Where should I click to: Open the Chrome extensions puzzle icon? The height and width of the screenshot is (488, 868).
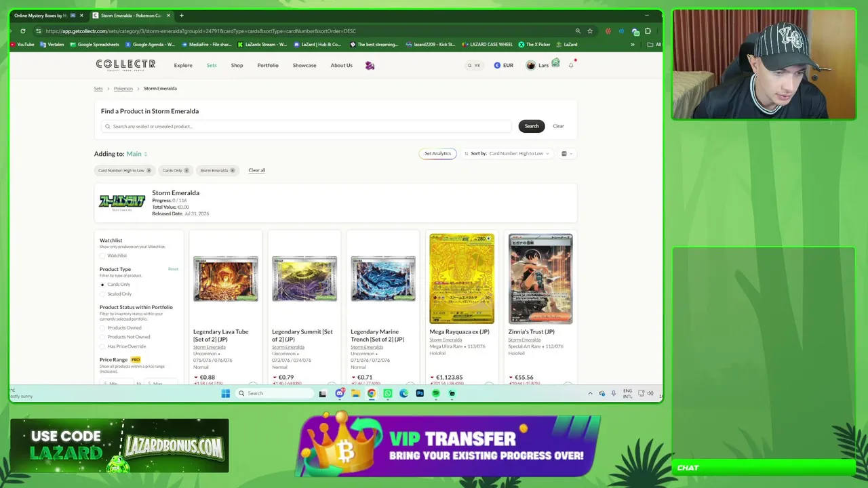[x=648, y=31]
